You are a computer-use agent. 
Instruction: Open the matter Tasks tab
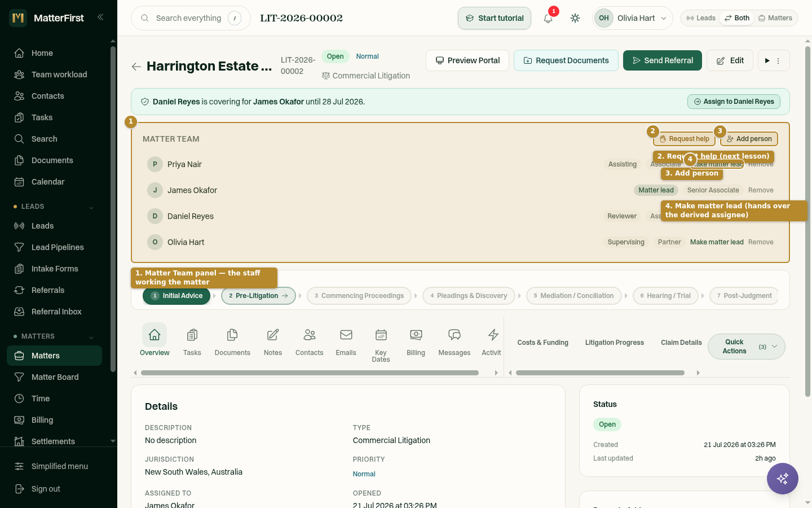192,340
